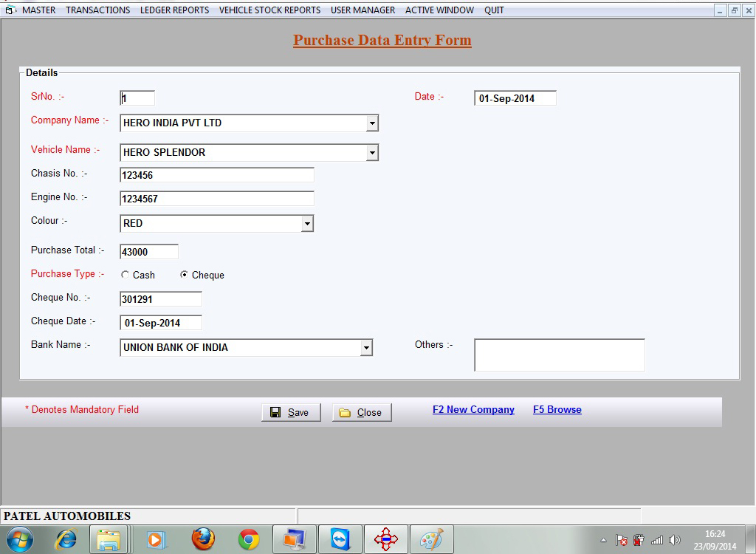The image size is (756, 554).
Task: Click inside the Others text field
Action: click(558, 355)
